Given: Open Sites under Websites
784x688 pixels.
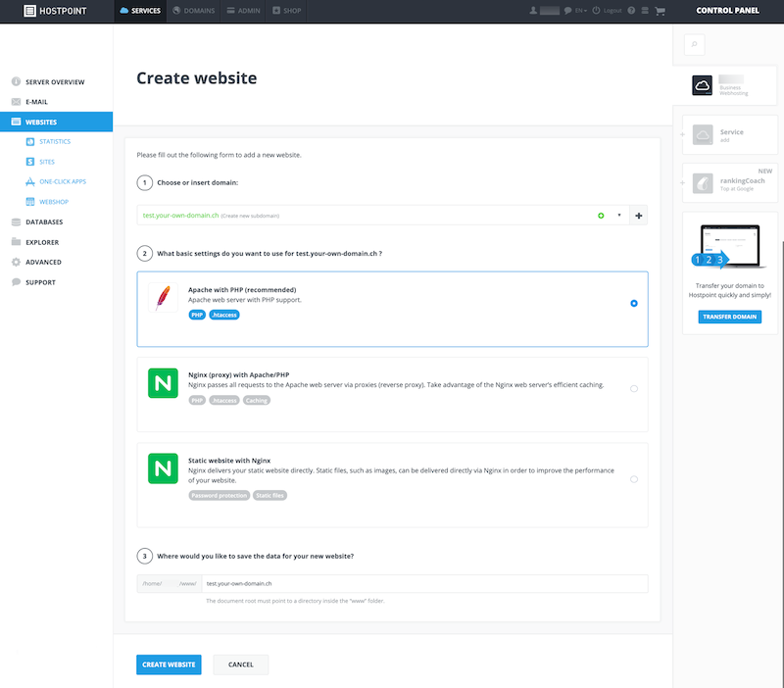Looking at the screenshot, I should (x=40, y=162).
